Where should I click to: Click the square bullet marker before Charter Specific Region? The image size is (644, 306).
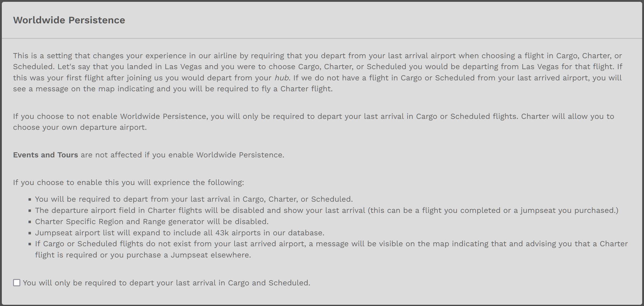[x=30, y=222]
